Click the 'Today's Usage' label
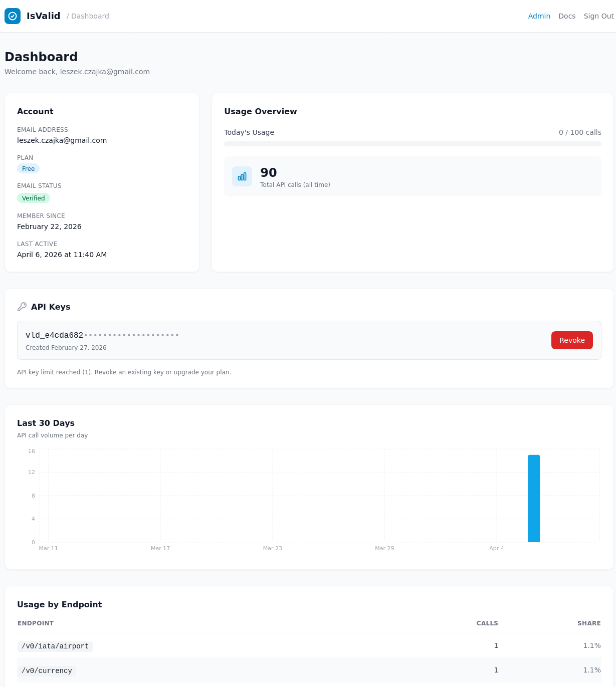 [x=249, y=132]
